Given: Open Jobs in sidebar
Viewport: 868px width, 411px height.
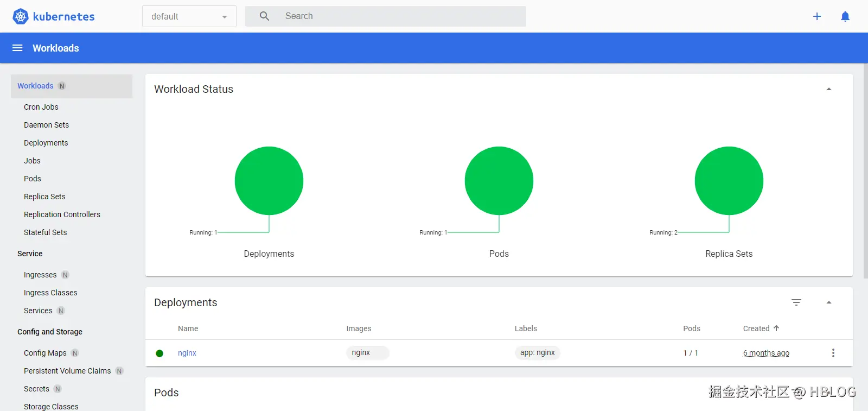Looking at the screenshot, I should (32, 161).
